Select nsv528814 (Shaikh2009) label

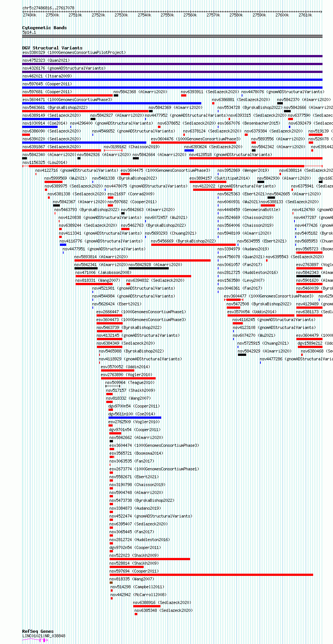[x=134, y=563]
